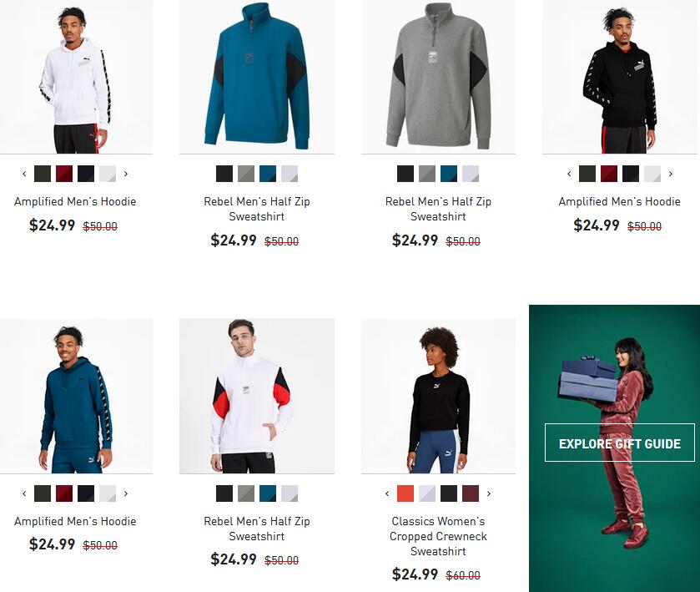Pick orange-red swatch for Cropped Crewneck Sweatshirt

(405, 493)
